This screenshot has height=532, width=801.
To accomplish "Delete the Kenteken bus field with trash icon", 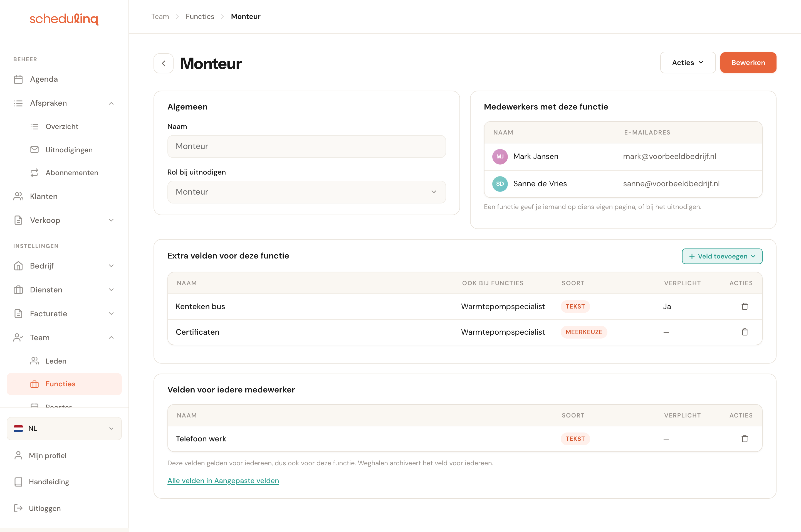I will point(745,306).
